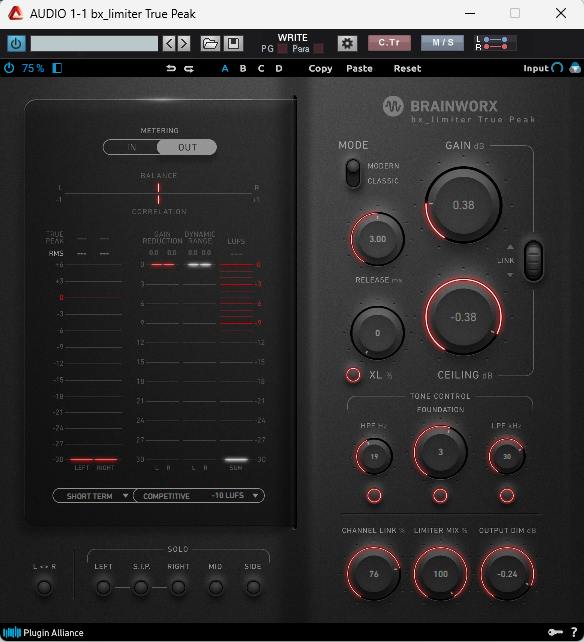This screenshot has width=584, height=642.
Task: Select settings bank A
Action: tap(225, 68)
